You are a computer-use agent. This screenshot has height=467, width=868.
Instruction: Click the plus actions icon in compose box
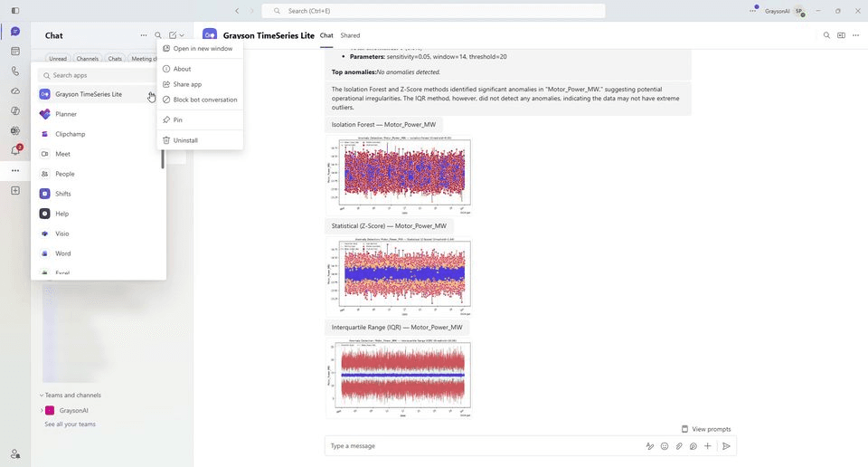tap(707, 446)
